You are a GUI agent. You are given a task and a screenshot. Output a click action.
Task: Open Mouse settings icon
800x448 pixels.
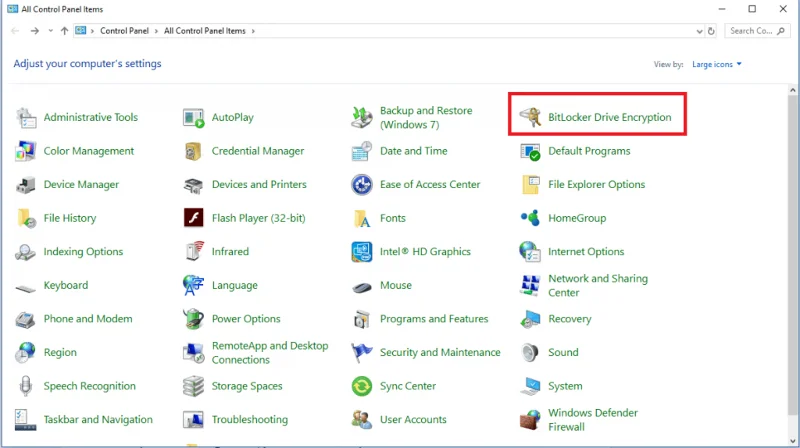coord(362,286)
